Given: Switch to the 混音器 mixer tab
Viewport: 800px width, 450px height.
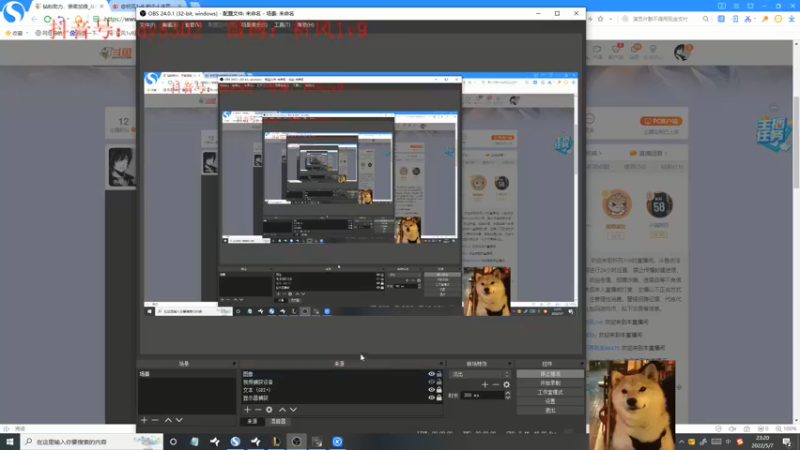Looking at the screenshot, I should pos(278,421).
